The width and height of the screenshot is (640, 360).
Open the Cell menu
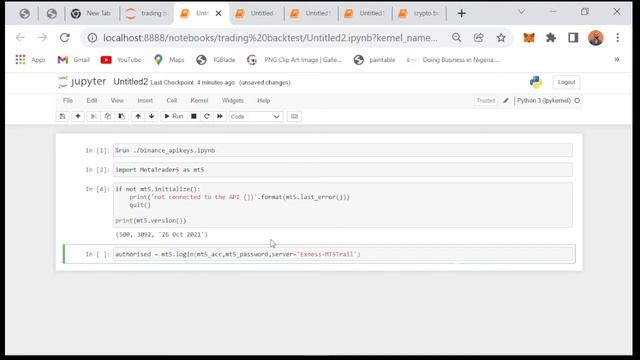point(172,100)
